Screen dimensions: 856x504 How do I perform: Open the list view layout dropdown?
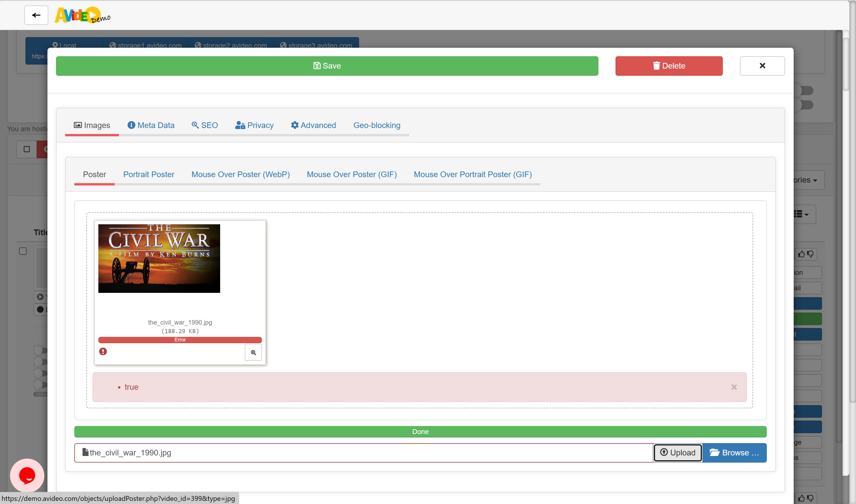pos(800,214)
